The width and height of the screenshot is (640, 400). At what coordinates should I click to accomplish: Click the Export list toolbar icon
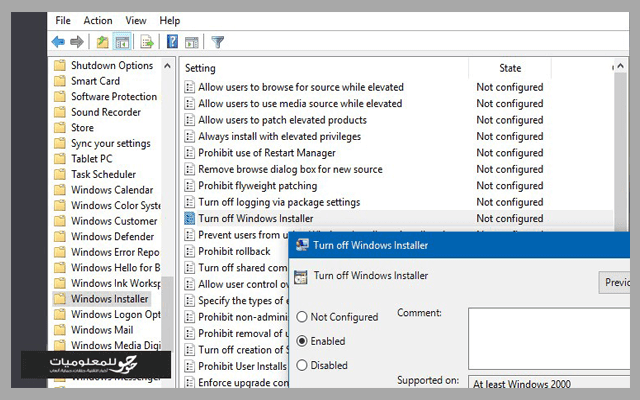tap(147, 42)
